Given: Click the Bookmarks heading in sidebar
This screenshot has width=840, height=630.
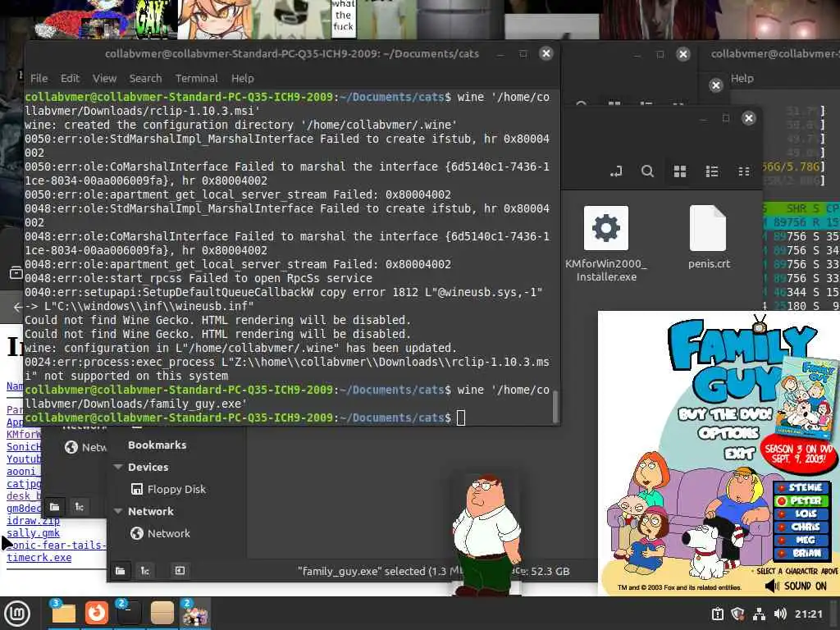Looking at the screenshot, I should tap(157, 445).
